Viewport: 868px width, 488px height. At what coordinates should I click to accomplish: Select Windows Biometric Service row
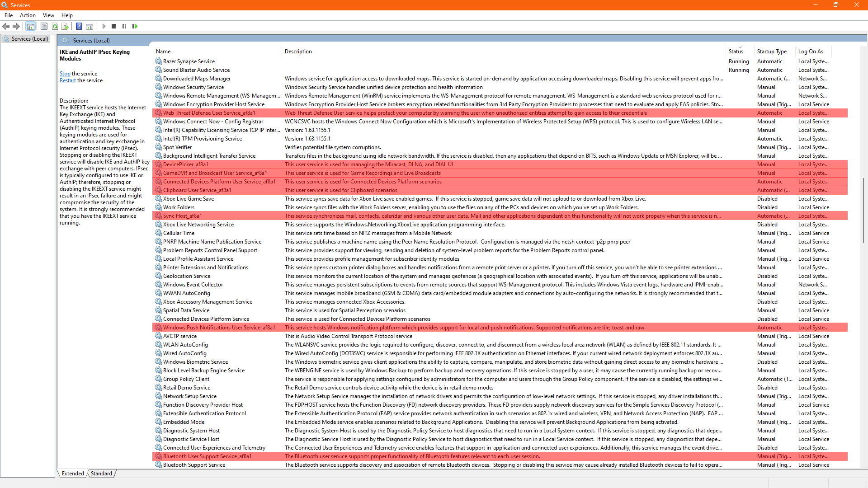click(x=500, y=361)
